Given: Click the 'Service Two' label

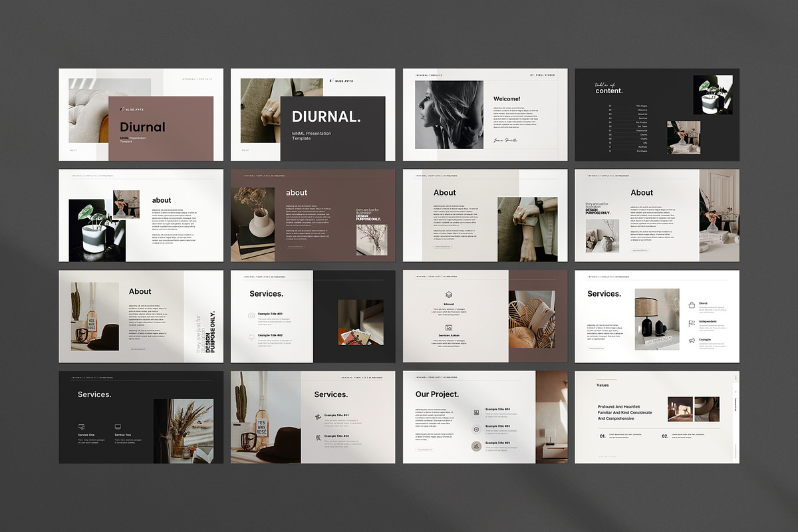Looking at the screenshot, I should click(124, 435).
